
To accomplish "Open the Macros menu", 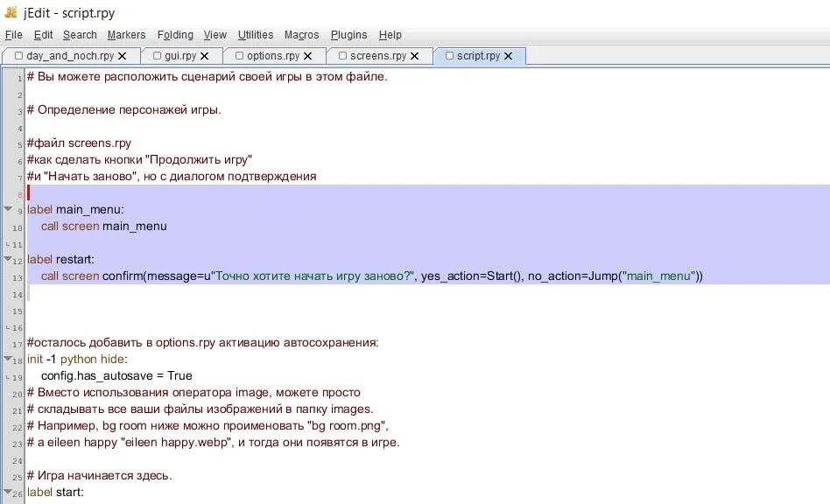I will [x=302, y=35].
